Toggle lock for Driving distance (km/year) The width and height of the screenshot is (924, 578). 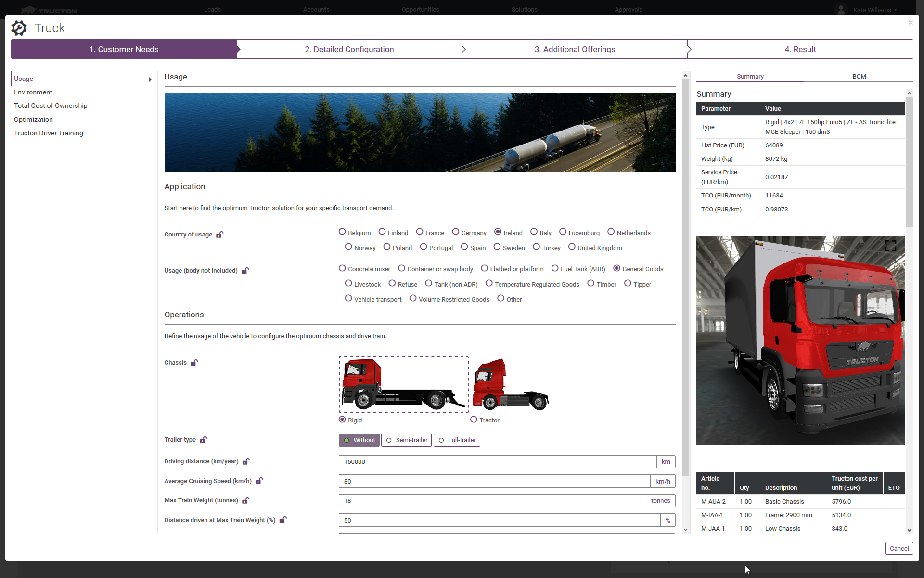point(246,461)
